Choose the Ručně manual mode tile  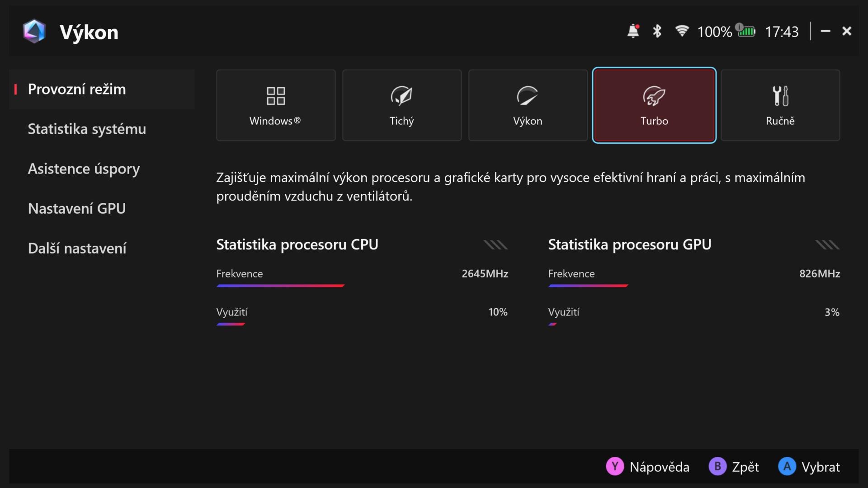click(780, 105)
